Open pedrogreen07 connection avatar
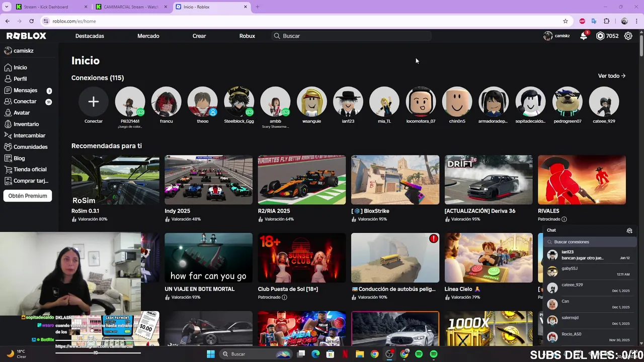Viewport: 644px width, 362px height. [x=567, y=102]
